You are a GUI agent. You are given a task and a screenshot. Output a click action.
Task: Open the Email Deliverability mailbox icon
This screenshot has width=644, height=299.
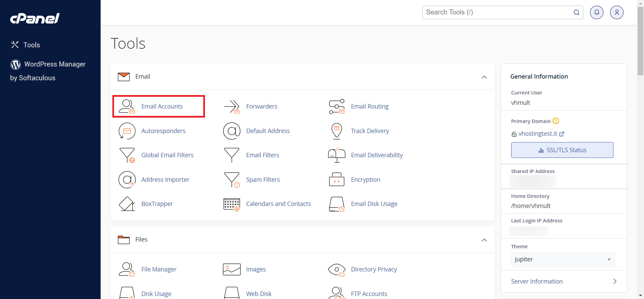click(x=337, y=155)
